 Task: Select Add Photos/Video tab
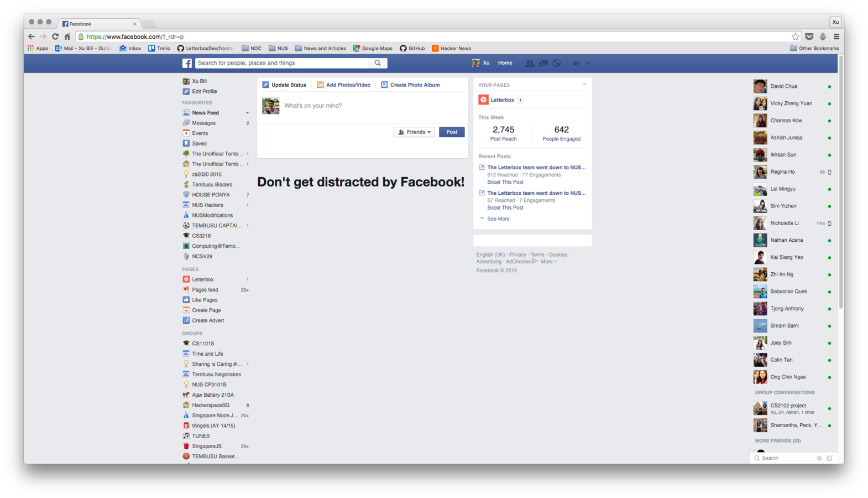pyautogui.click(x=343, y=85)
